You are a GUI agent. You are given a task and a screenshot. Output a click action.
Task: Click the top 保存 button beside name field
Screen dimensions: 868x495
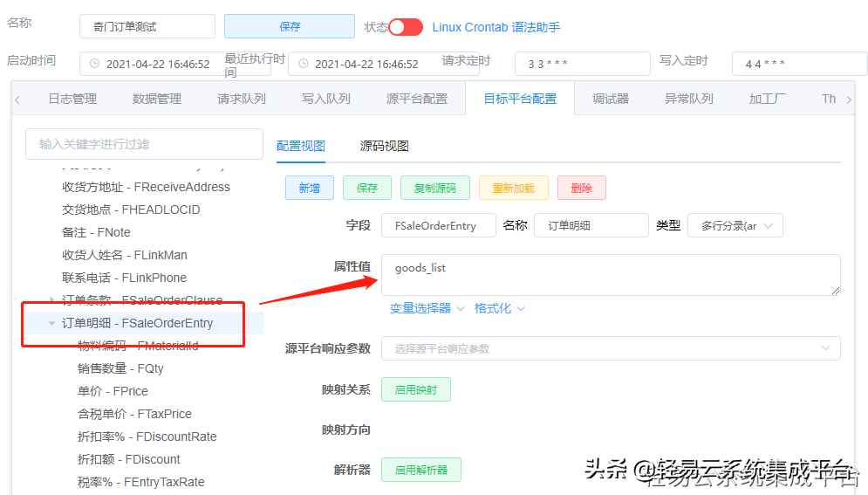point(290,26)
